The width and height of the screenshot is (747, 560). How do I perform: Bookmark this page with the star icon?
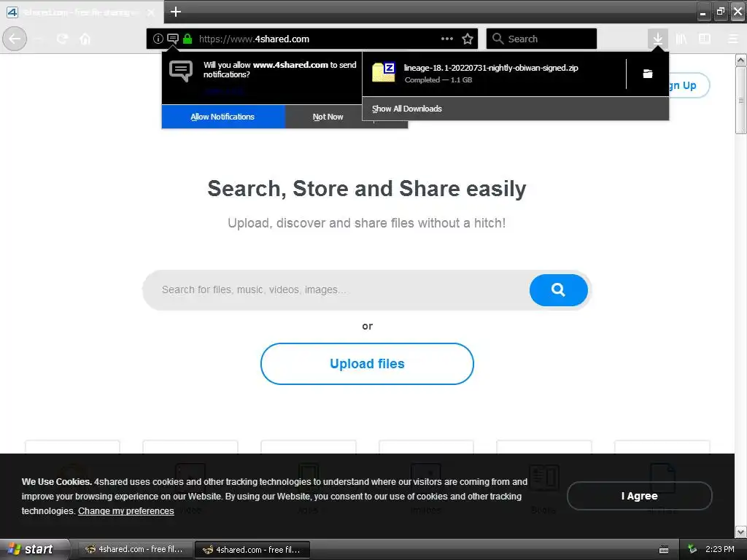click(468, 39)
